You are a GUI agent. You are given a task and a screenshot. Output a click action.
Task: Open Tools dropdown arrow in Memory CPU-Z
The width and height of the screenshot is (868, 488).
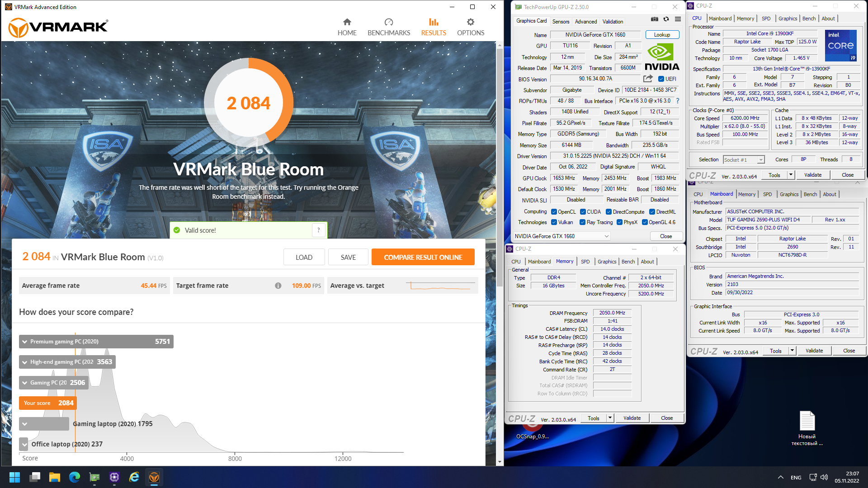(610, 418)
